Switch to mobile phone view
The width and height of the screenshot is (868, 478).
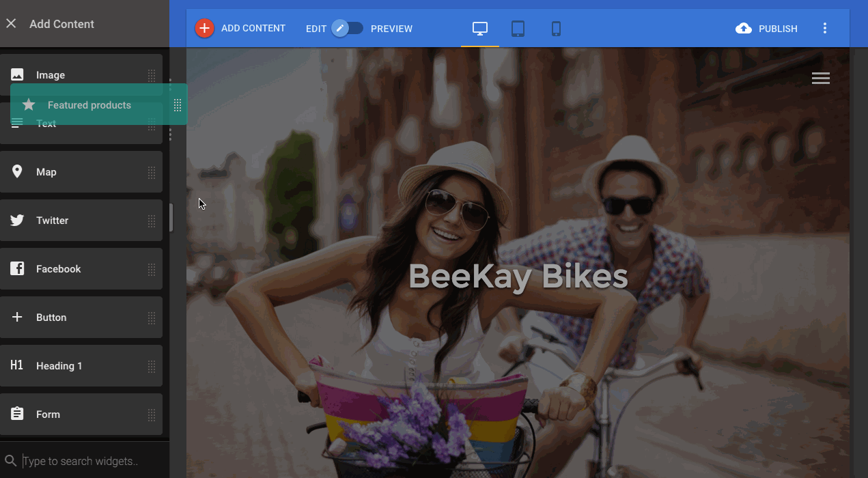[556, 29]
